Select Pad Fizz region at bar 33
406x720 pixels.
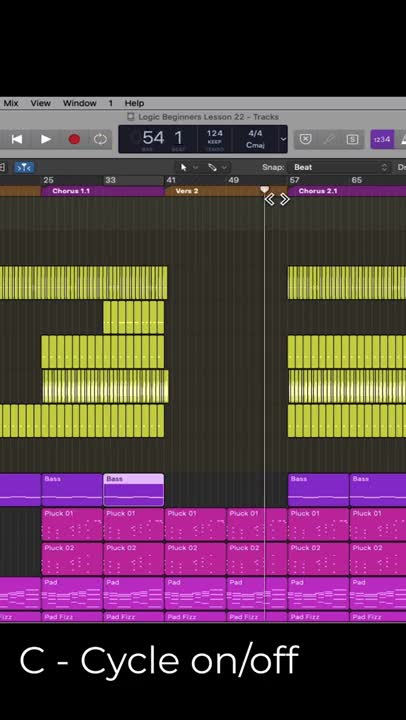[x=134, y=617]
